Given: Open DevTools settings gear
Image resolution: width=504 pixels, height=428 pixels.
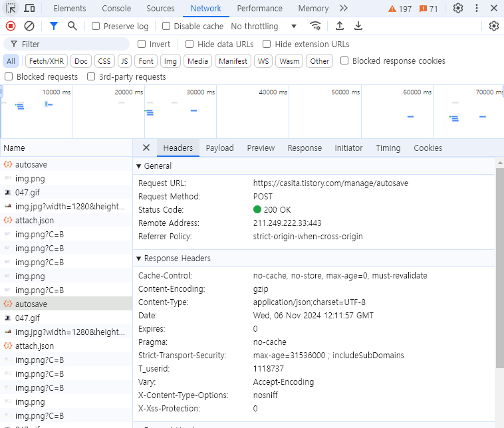Looking at the screenshot, I should pyautogui.click(x=458, y=8).
